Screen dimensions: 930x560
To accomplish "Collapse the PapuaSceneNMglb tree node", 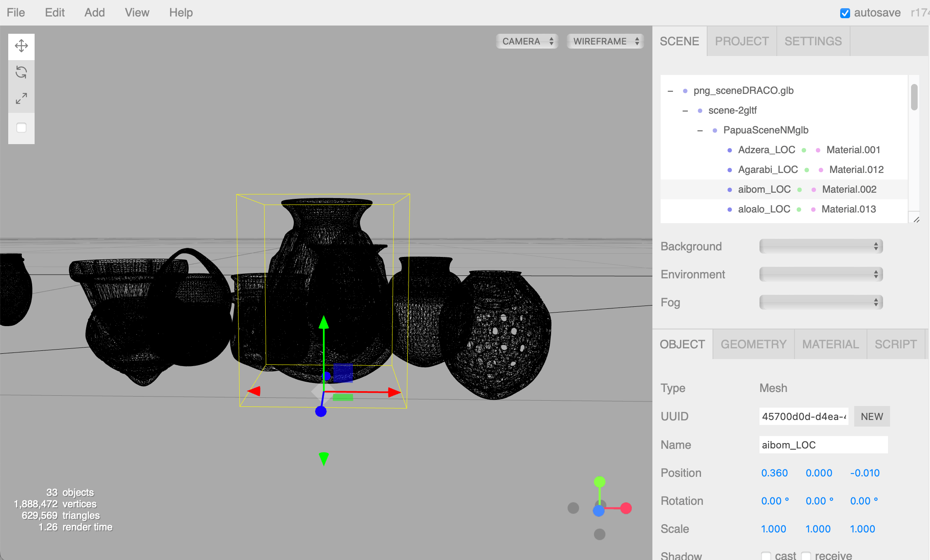I will coord(700,131).
